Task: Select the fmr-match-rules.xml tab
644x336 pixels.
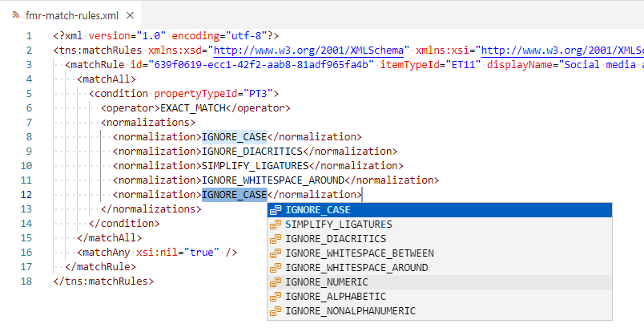Action: click(70, 15)
